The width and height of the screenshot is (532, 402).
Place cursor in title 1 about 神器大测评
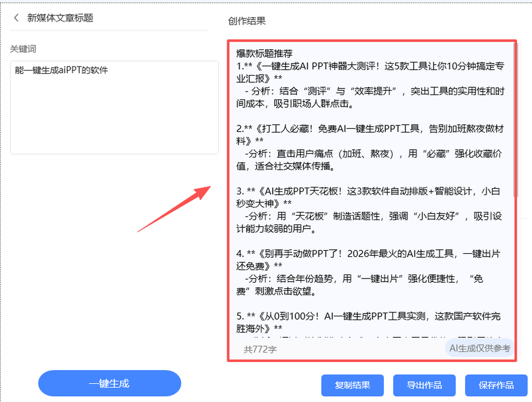coord(346,66)
